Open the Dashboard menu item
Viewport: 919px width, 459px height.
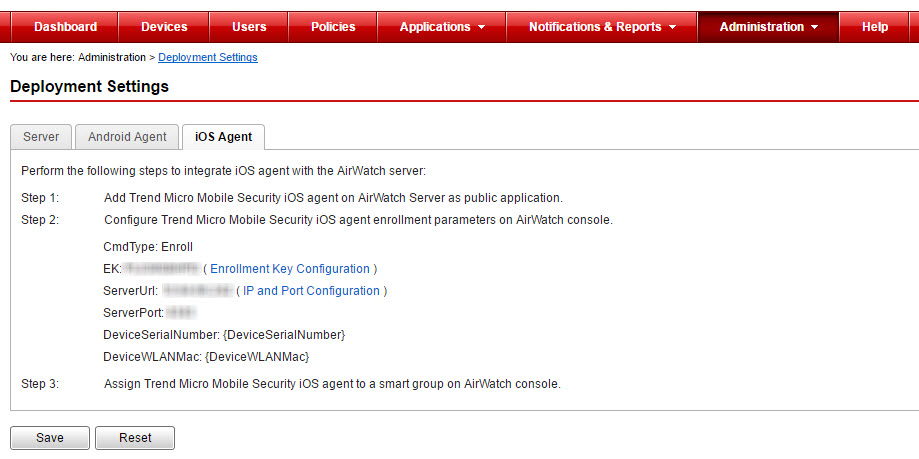coord(65,27)
